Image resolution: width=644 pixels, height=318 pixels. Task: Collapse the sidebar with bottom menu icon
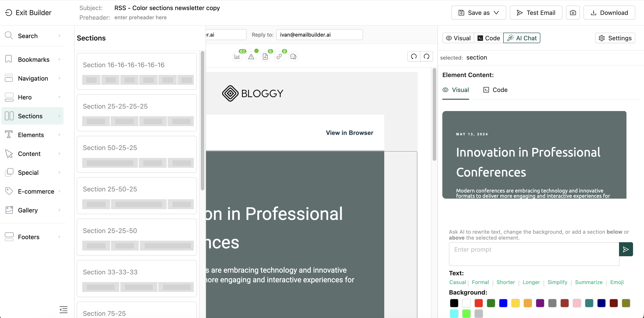tap(64, 309)
